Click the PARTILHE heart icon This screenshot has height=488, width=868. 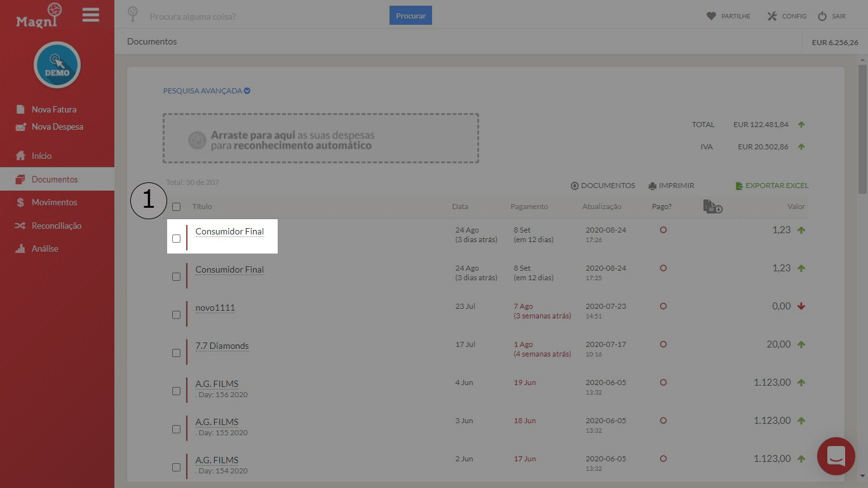pyautogui.click(x=711, y=16)
